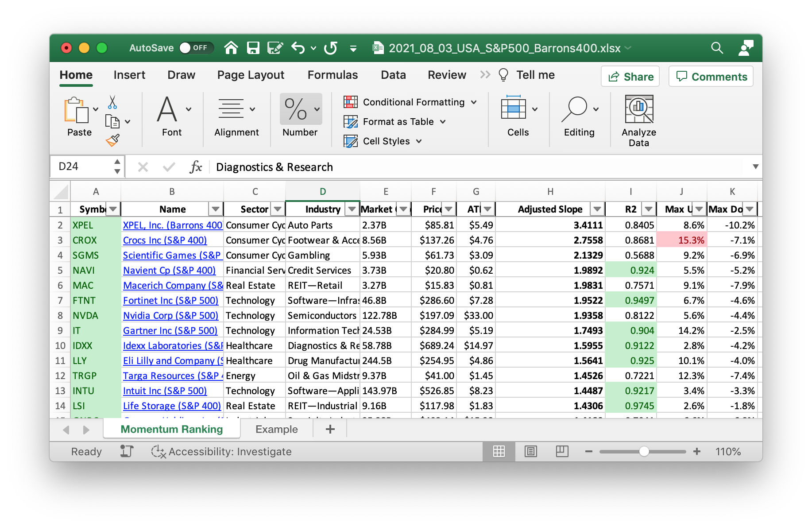Open the Nvidia Corp (S&P 500) link

point(170,315)
